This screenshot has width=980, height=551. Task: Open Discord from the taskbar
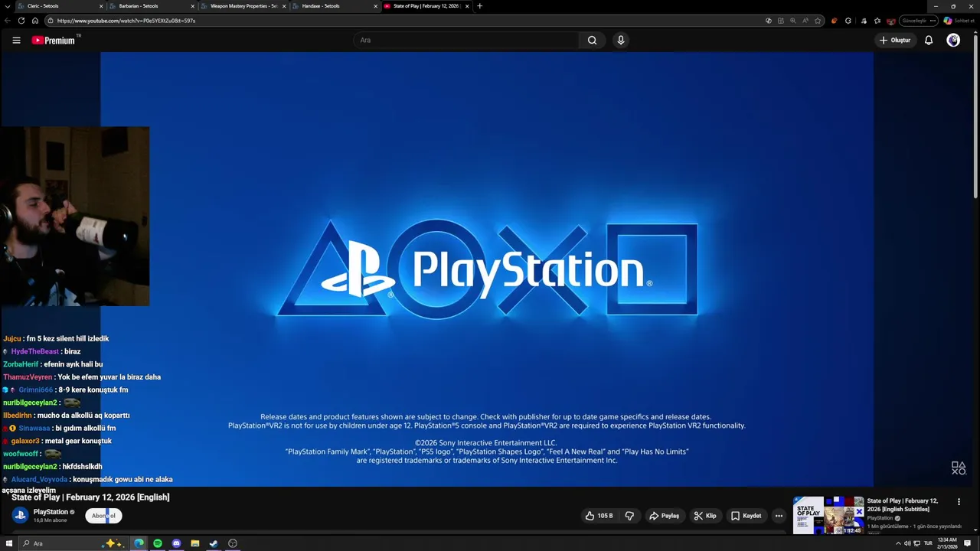point(176,543)
